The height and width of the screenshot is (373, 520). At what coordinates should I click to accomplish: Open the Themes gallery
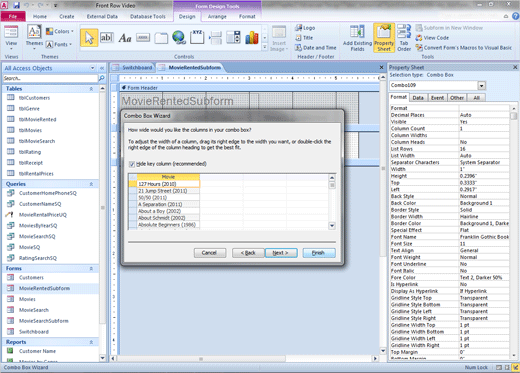point(34,37)
